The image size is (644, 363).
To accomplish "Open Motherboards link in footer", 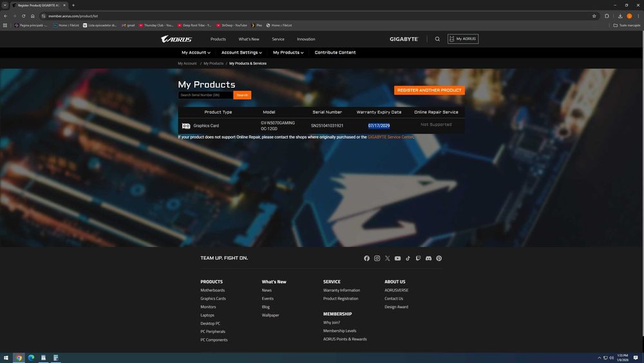I will pyautogui.click(x=213, y=290).
